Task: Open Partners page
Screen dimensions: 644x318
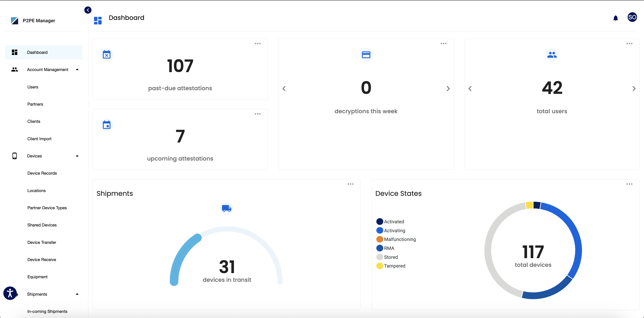Action: [x=35, y=104]
